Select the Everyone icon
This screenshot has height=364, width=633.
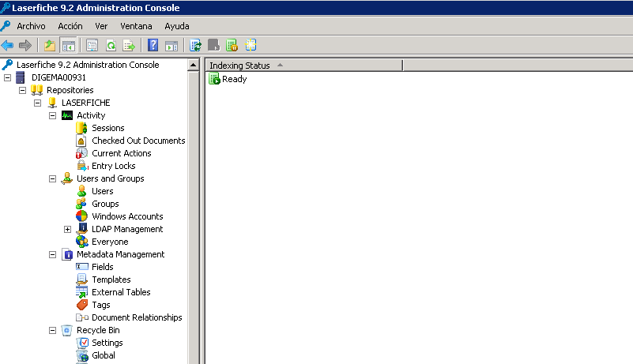81,242
